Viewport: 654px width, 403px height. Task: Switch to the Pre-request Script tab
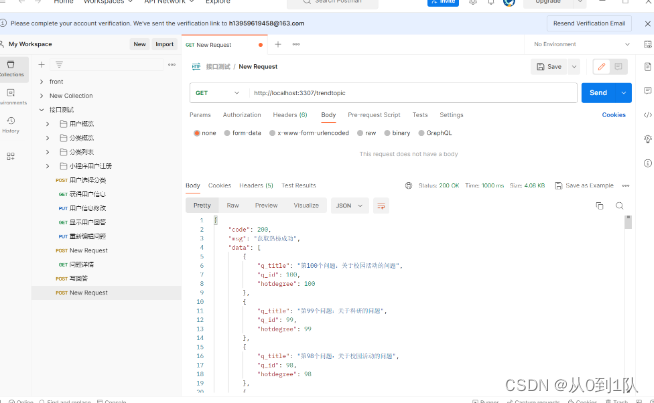[374, 115]
